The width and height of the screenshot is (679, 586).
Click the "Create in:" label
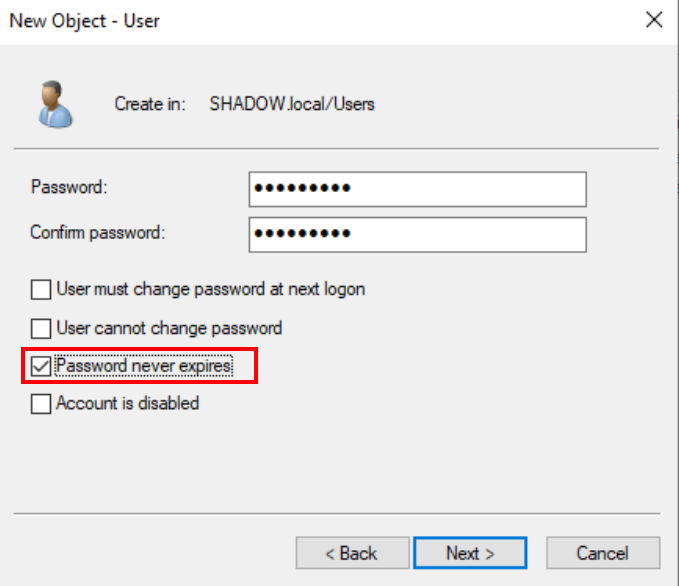tap(150, 104)
